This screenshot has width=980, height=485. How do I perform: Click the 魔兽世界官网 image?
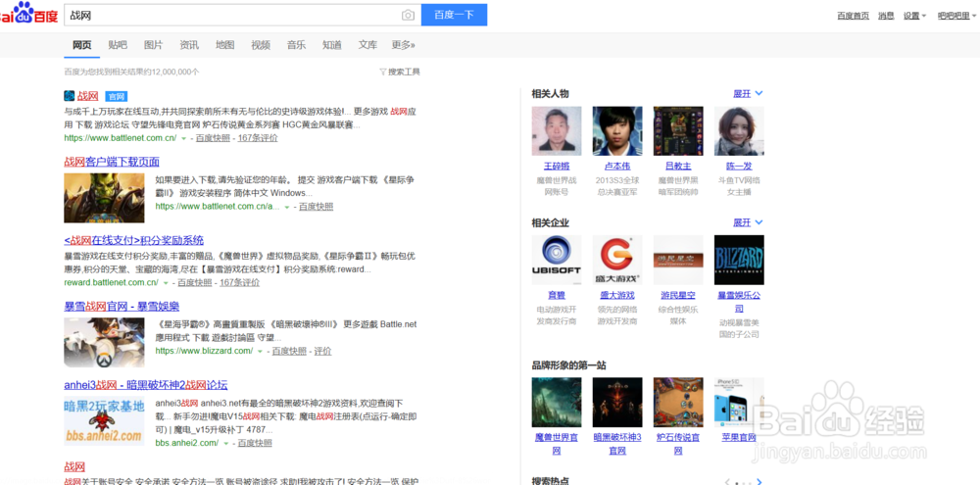[x=557, y=402]
